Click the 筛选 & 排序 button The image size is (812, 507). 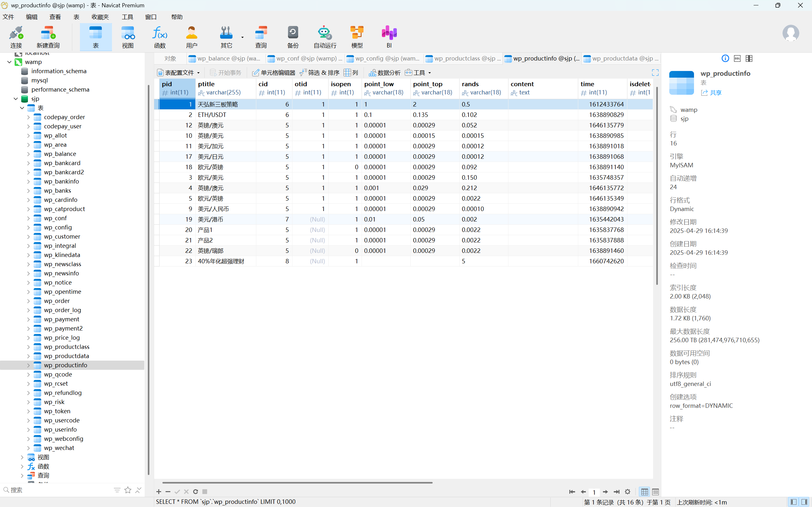[319, 73]
